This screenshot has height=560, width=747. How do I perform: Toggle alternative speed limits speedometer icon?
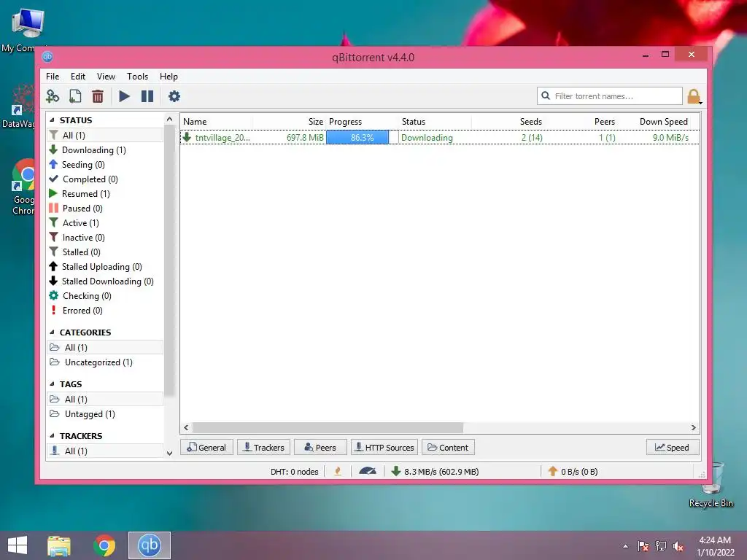[x=368, y=472]
